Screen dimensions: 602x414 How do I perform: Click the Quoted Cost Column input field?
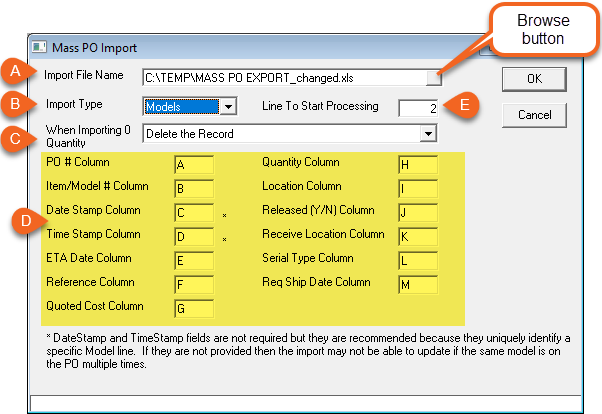click(194, 308)
